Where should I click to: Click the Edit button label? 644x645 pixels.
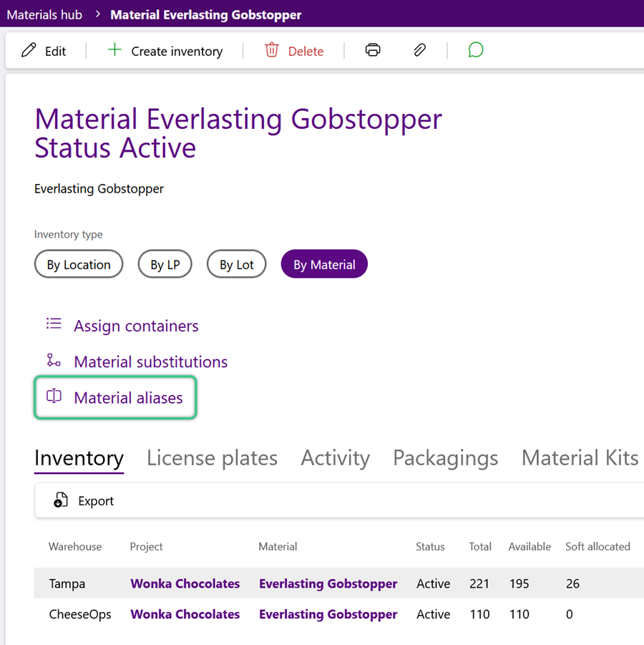click(x=56, y=52)
